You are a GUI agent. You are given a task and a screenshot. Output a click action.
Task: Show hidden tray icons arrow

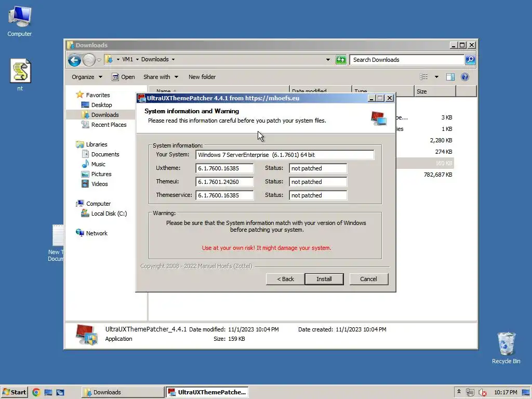pyautogui.click(x=459, y=392)
